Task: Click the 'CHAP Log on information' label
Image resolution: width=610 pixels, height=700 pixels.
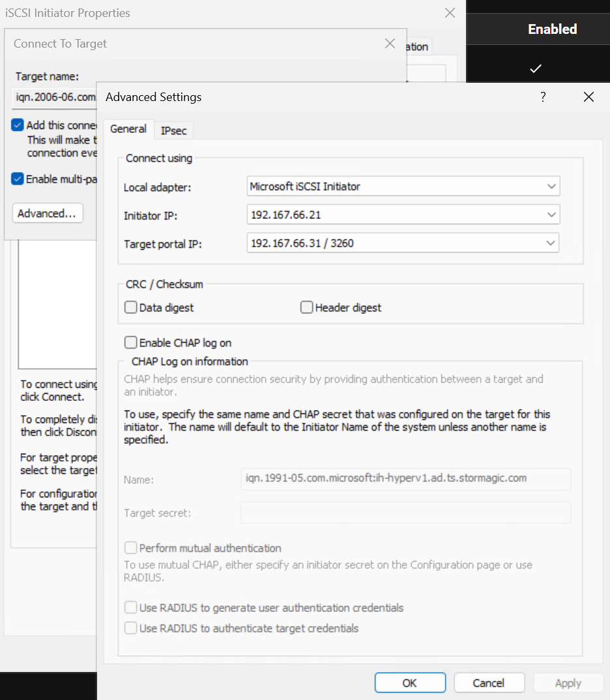Action: pyautogui.click(x=190, y=362)
